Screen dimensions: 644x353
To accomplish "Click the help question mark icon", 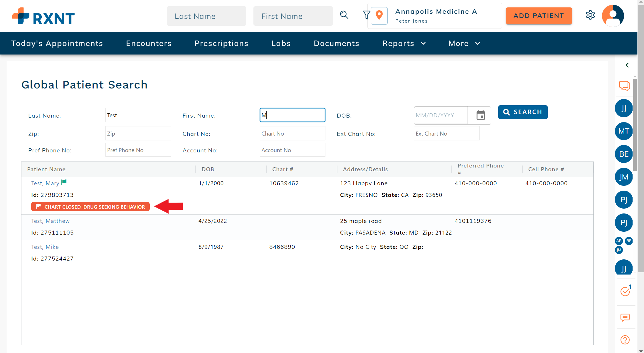I will [x=625, y=340].
